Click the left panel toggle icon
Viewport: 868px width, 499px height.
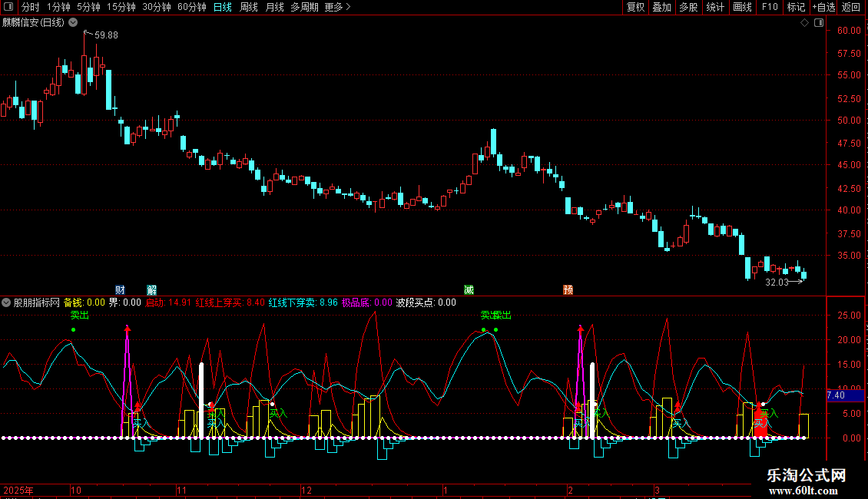pos(8,7)
